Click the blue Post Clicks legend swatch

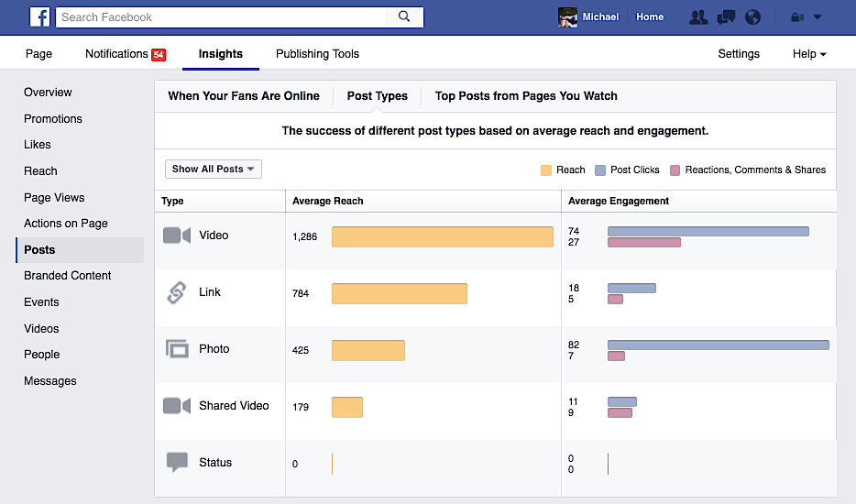point(600,170)
